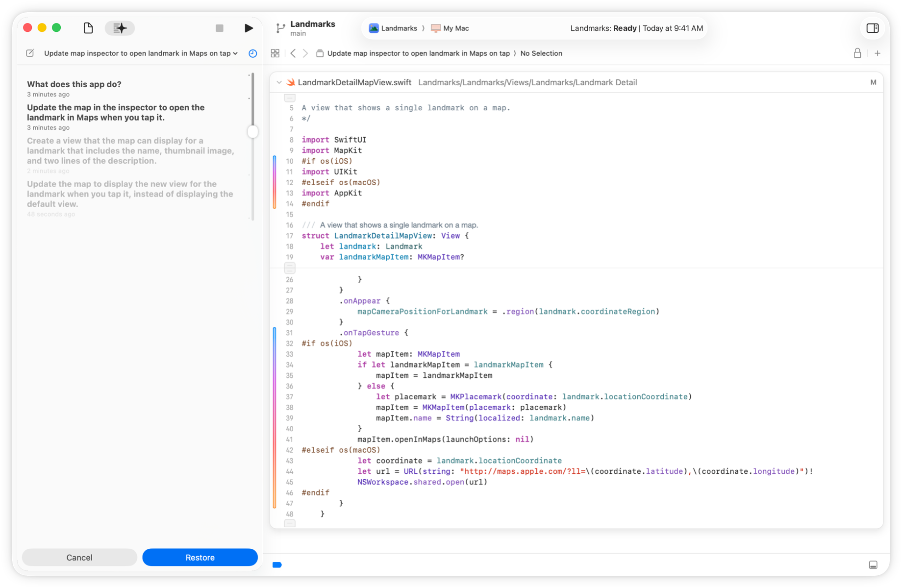Create a new file using the document icon
The height and width of the screenshot is (588, 902).
point(88,28)
